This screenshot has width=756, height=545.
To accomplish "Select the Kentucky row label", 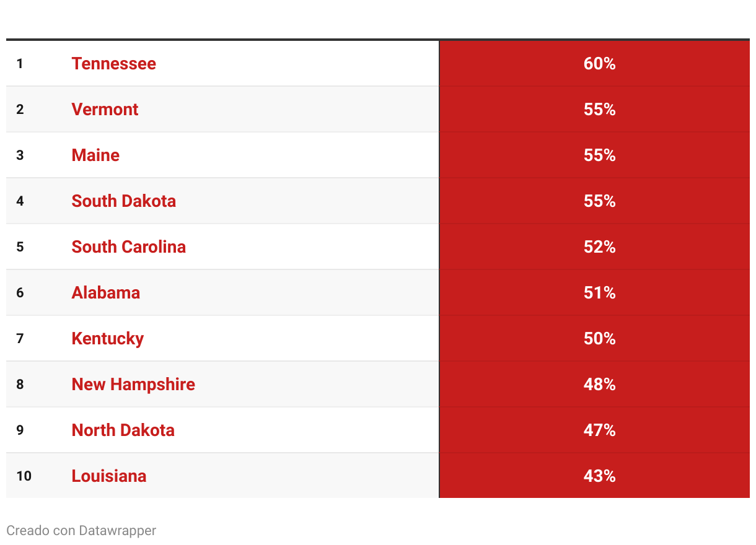I will click(107, 339).
